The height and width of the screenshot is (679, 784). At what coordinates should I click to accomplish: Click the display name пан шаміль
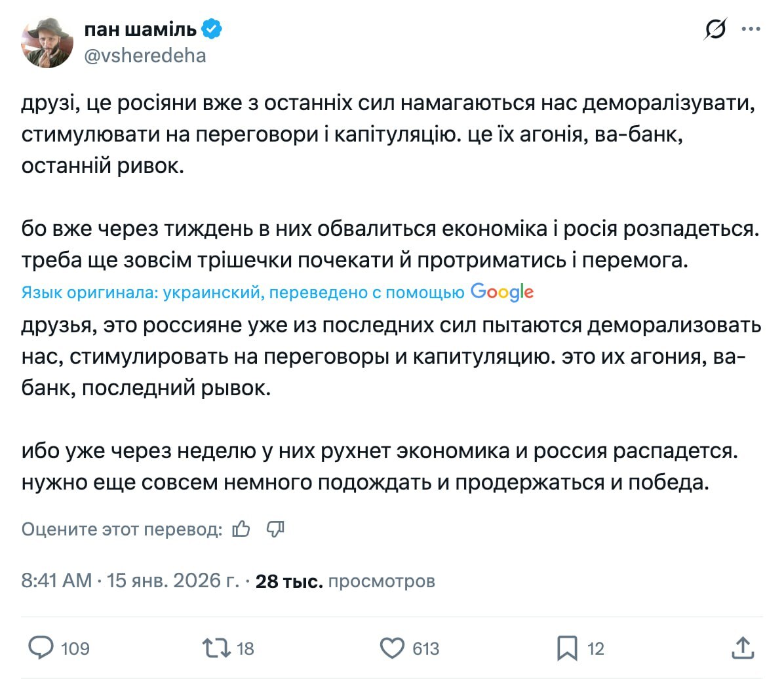click(140, 29)
